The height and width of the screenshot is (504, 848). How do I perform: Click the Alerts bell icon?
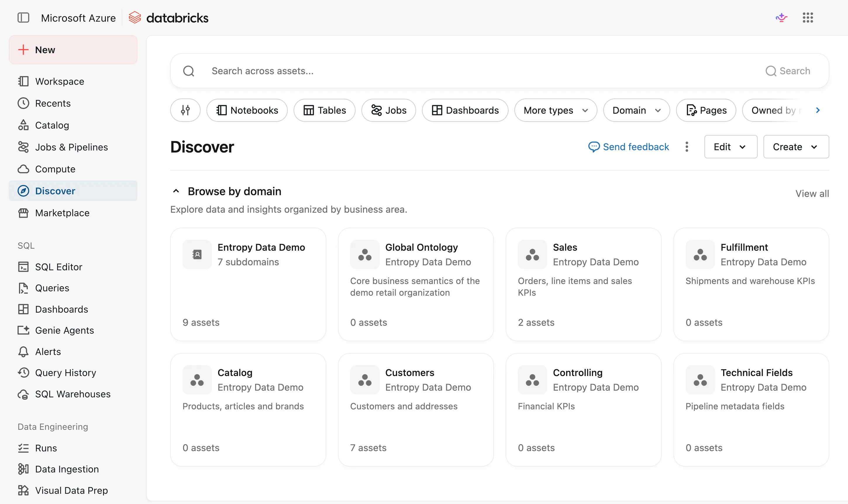tap(23, 351)
